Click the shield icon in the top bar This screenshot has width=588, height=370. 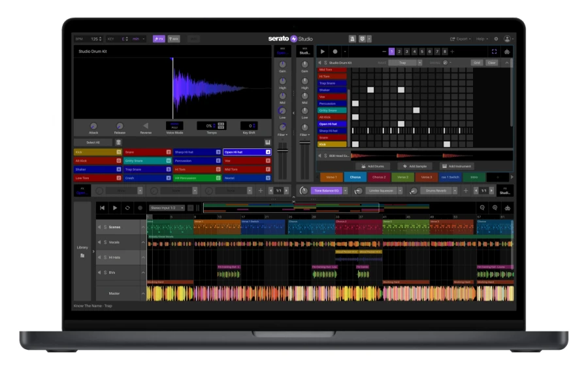[362, 39]
